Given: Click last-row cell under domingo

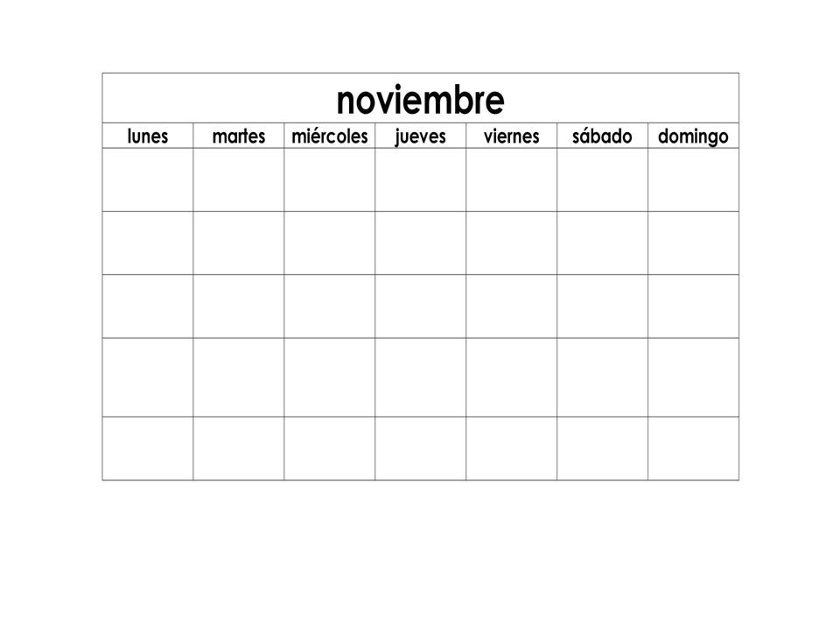Looking at the screenshot, I should [693, 448].
